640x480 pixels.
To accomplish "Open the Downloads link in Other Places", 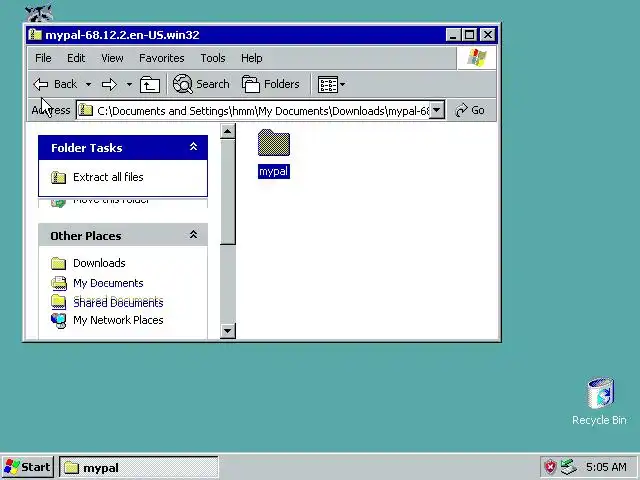I will pos(99,263).
